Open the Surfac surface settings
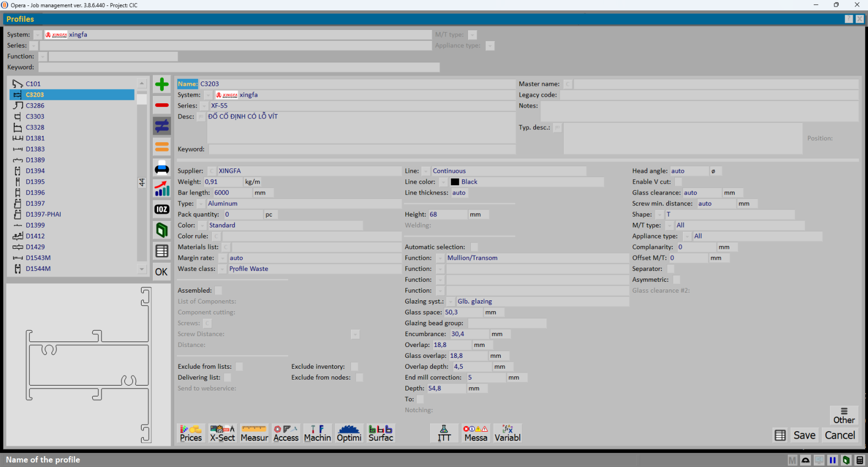The width and height of the screenshot is (868, 467). (381, 433)
